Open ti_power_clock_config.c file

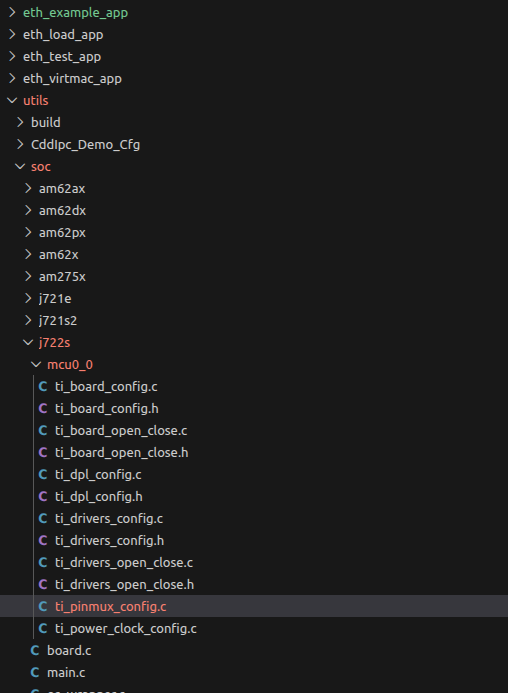pyautogui.click(x=126, y=629)
